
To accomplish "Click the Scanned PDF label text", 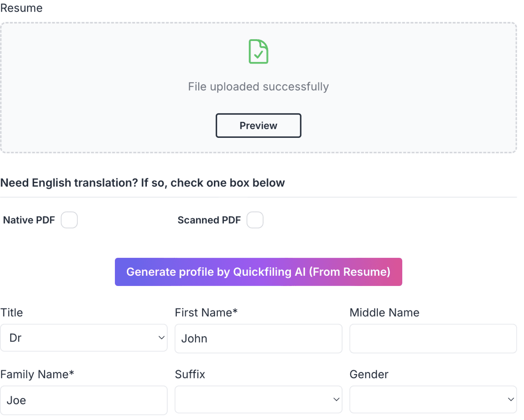I will click(209, 220).
